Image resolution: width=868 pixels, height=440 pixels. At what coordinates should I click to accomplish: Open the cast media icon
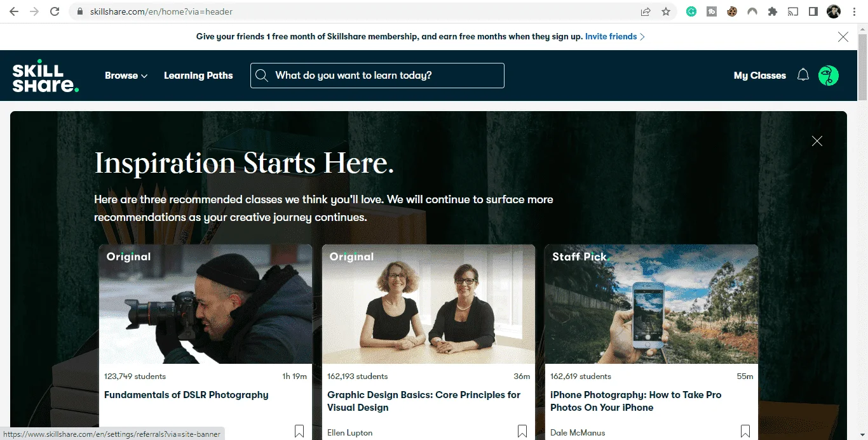click(x=792, y=11)
